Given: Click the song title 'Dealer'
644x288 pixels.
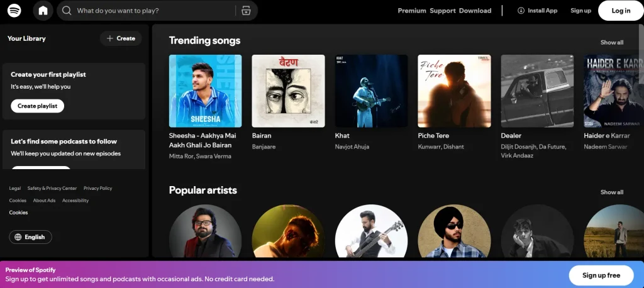Looking at the screenshot, I should click(x=511, y=136).
